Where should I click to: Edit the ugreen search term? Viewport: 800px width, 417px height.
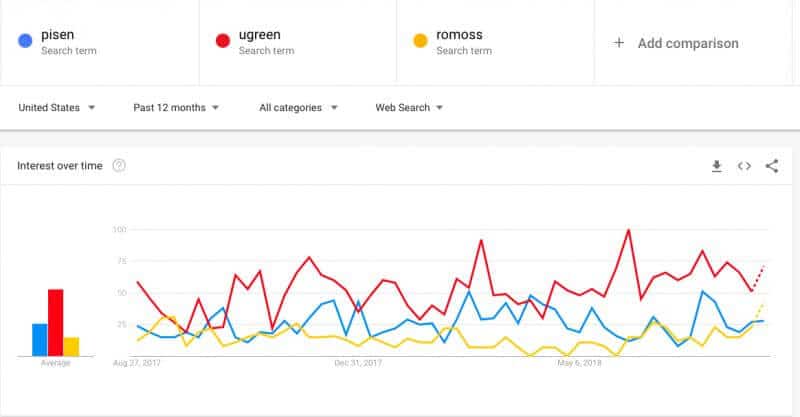[x=260, y=35]
